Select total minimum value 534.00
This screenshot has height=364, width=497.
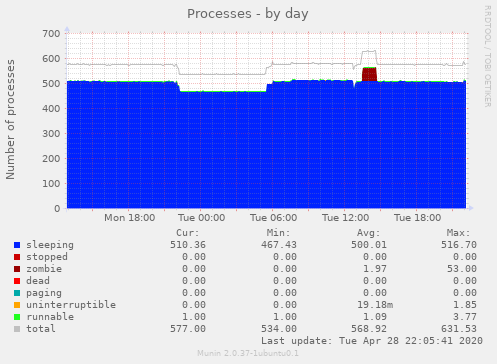point(279,329)
